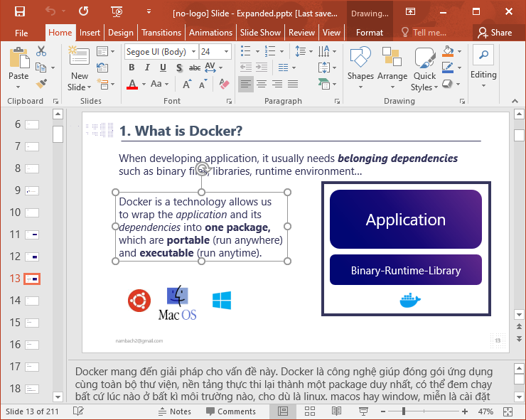
Task: Open the Add or Remove Columns dropdown
Action: [x=287, y=68]
